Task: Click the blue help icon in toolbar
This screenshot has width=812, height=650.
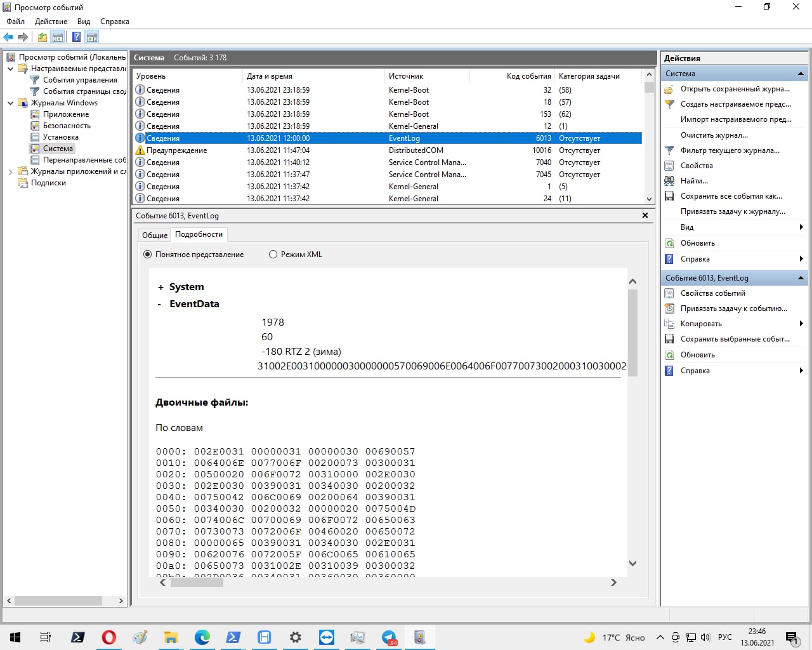Action: click(76, 37)
